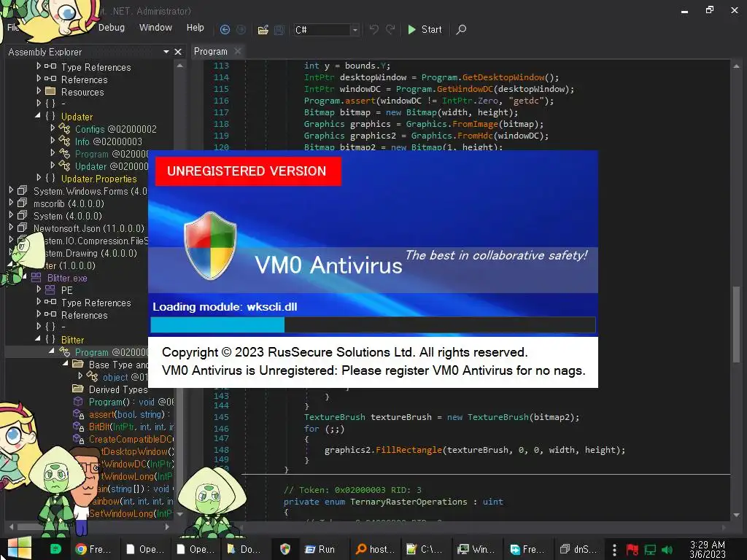Click the Redo toolbar icon
This screenshot has height=560, width=747.
click(x=390, y=29)
